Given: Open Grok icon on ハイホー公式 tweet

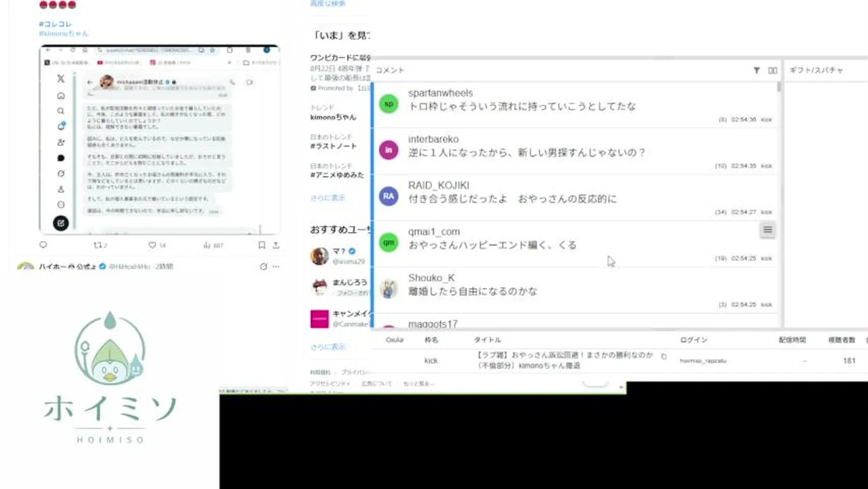Looking at the screenshot, I should tap(264, 266).
